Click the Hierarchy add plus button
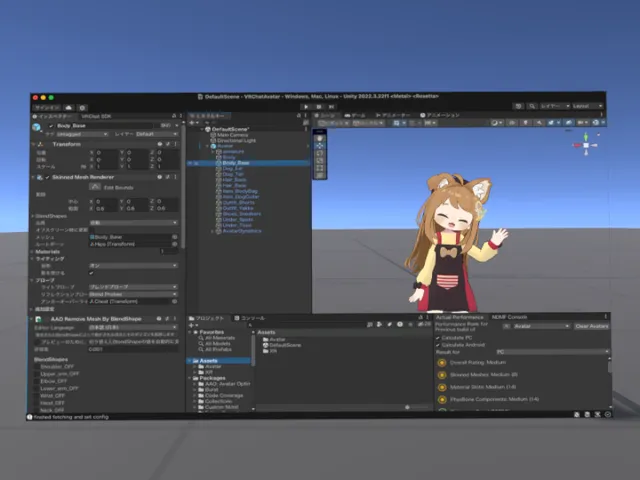The image size is (640, 480). click(x=193, y=123)
